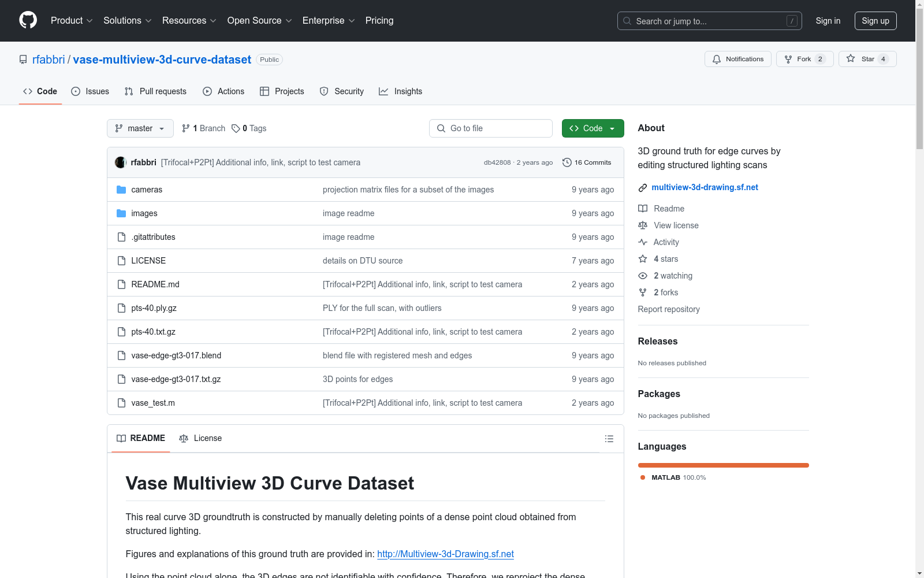The image size is (924, 578).
Task: Switch to the Insights tab
Action: [401, 91]
